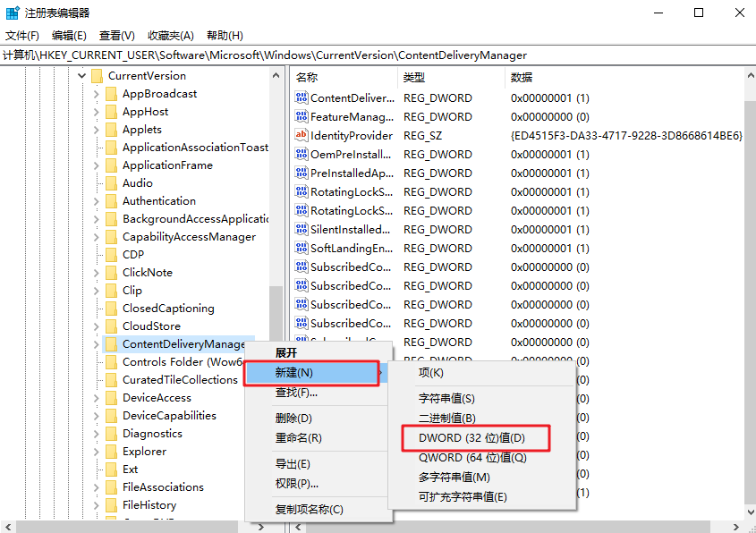Click the OemPreInstall... DWORD value icon
This screenshot has height=533, width=756.
click(302, 155)
